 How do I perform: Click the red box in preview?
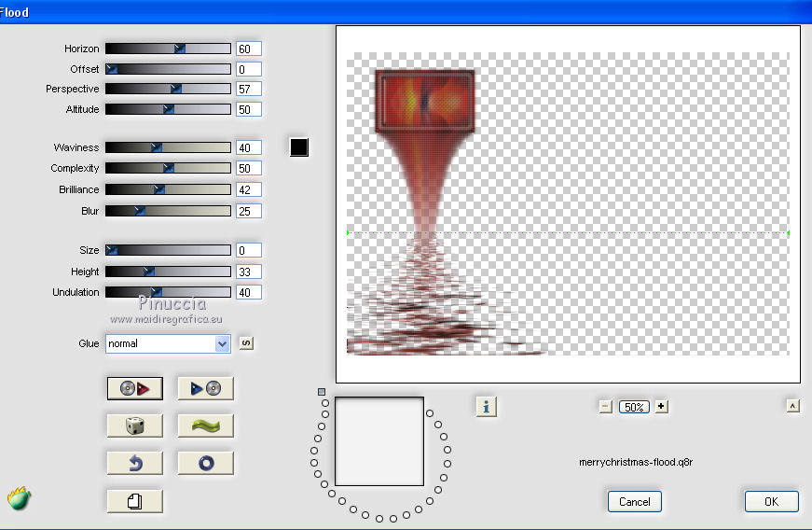424,101
